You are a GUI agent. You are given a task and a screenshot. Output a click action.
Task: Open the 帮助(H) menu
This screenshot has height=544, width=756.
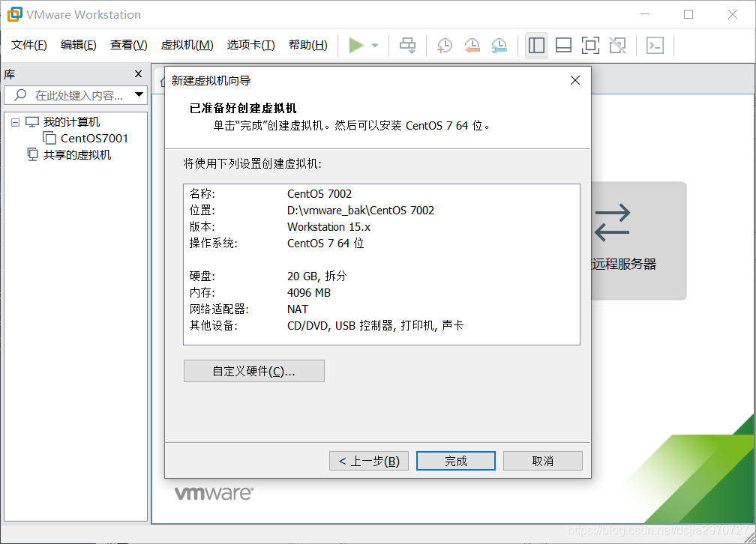(x=308, y=45)
